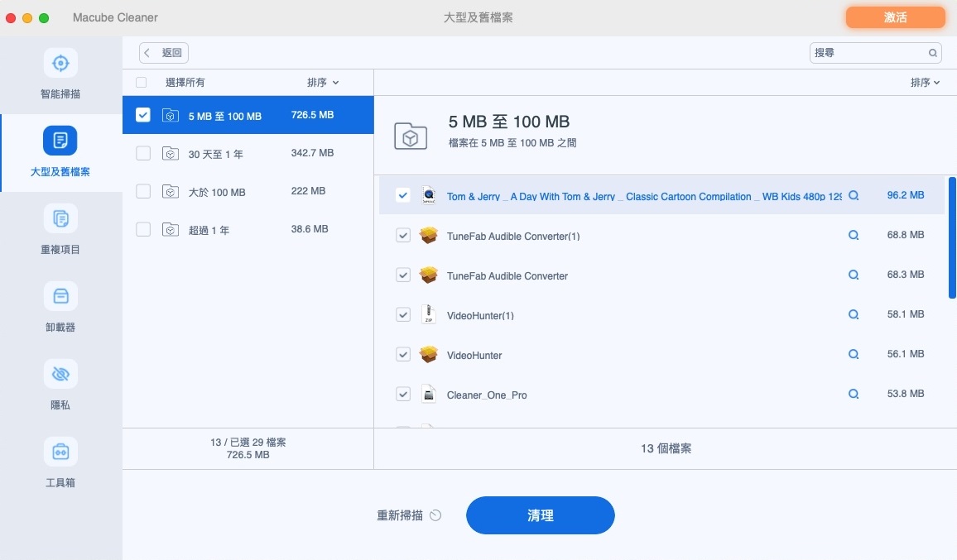Viewport: 957px width, 560px height.
Task: Uncheck the 5 MB 至 100 MB category checkbox
Action: click(x=143, y=115)
